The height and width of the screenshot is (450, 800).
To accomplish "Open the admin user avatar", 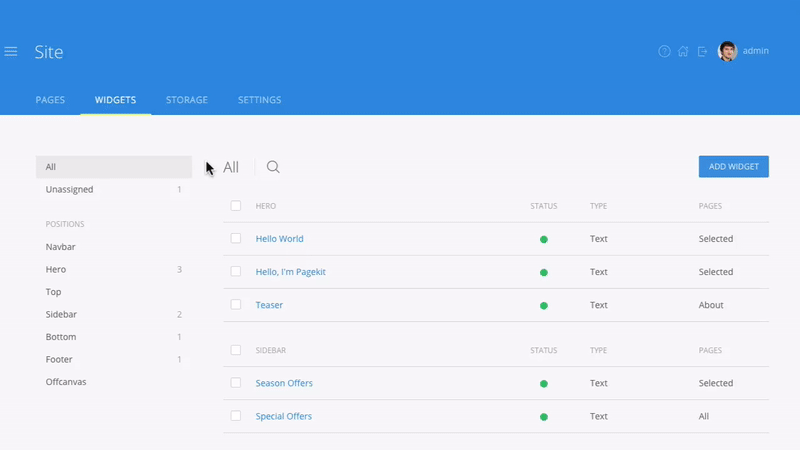I will (727, 51).
